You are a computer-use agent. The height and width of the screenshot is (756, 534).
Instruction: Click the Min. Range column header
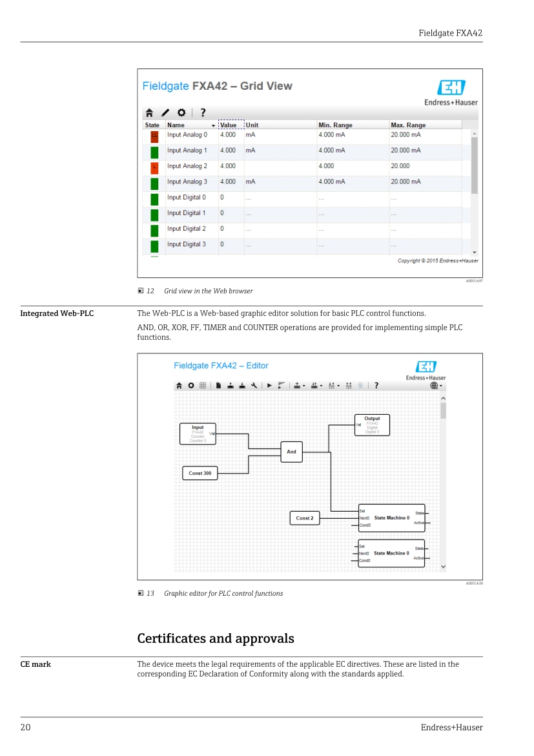[335, 125]
